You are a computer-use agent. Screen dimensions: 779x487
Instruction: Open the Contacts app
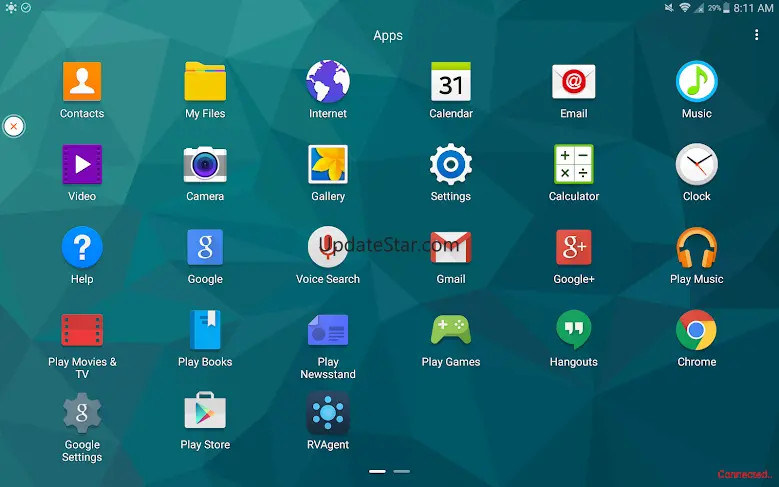pyautogui.click(x=82, y=81)
